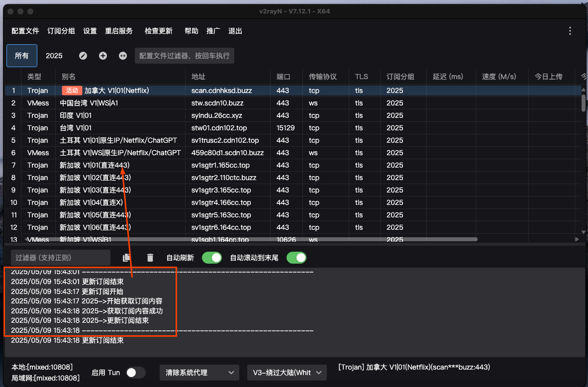Sort by the 延迟 (ms) column header

pyautogui.click(x=451, y=77)
